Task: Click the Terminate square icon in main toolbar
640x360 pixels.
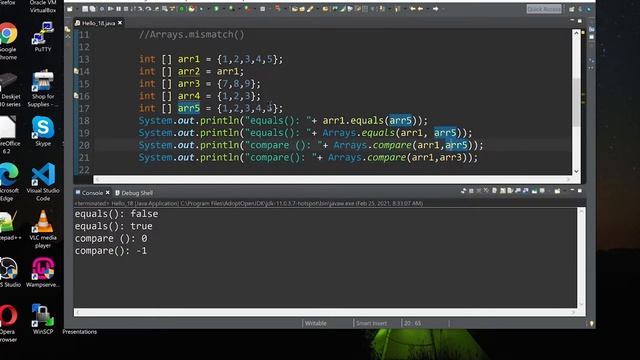Action: point(125,9)
